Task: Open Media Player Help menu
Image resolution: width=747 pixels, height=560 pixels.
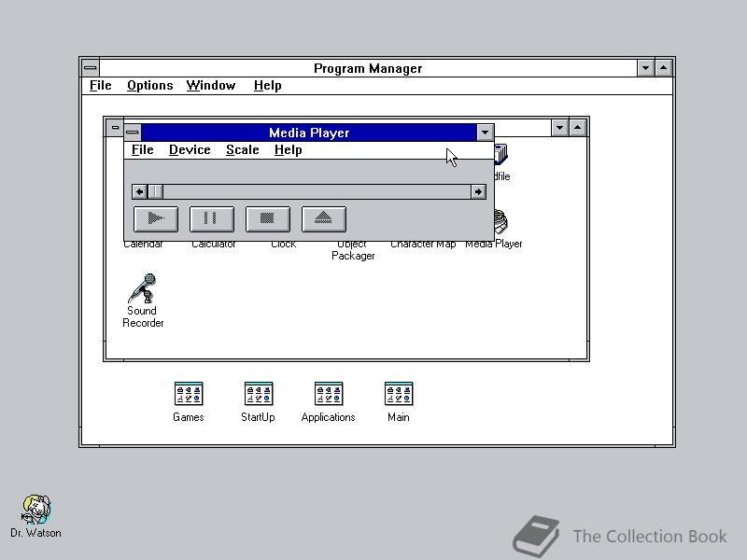Action: 289,150
